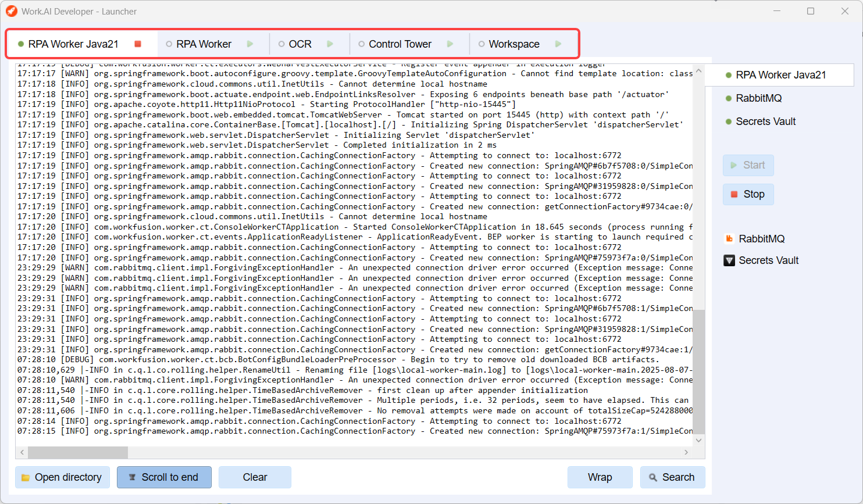Start RPA Worker using tab play icon

250,44
